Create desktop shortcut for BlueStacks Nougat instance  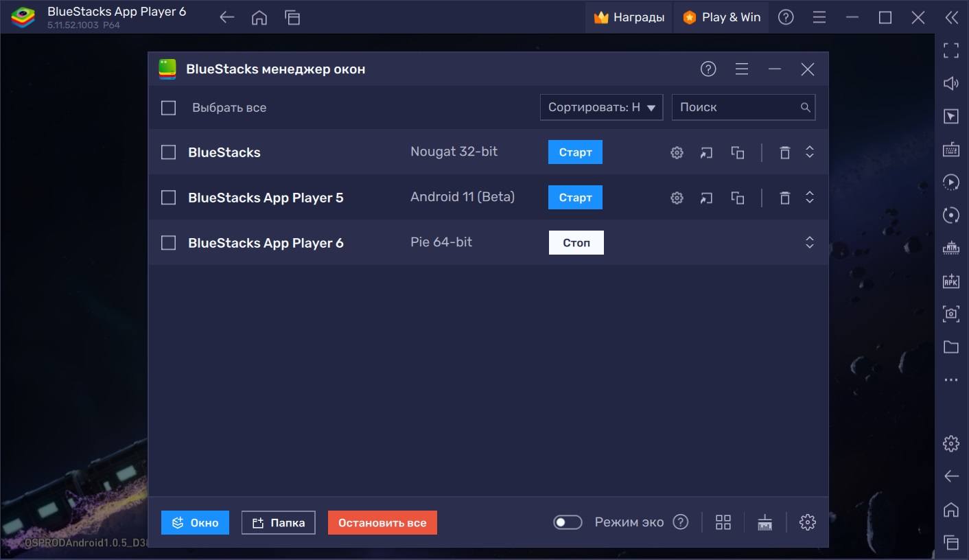click(x=706, y=152)
